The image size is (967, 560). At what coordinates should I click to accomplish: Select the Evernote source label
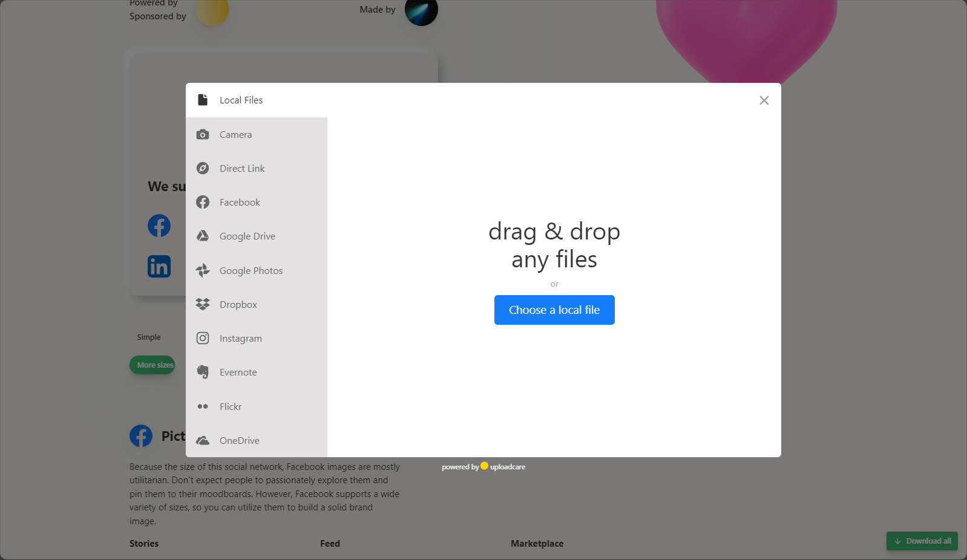click(238, 373)
